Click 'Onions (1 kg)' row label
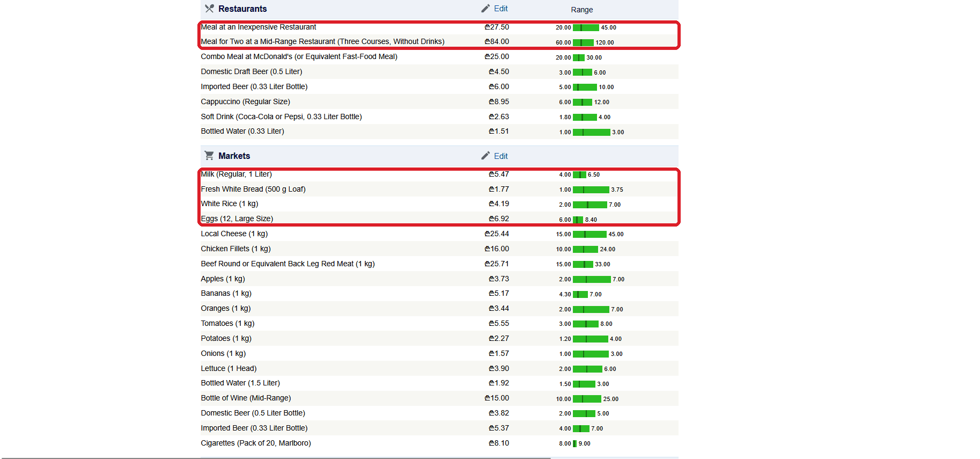 (224, 353)
